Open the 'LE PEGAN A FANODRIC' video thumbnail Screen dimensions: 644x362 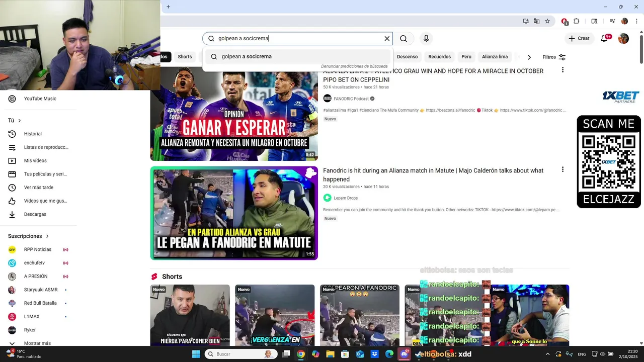(234, 213)
